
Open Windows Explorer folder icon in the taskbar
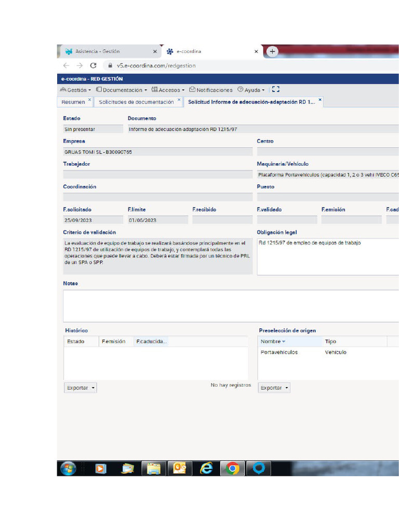(154, 468)
